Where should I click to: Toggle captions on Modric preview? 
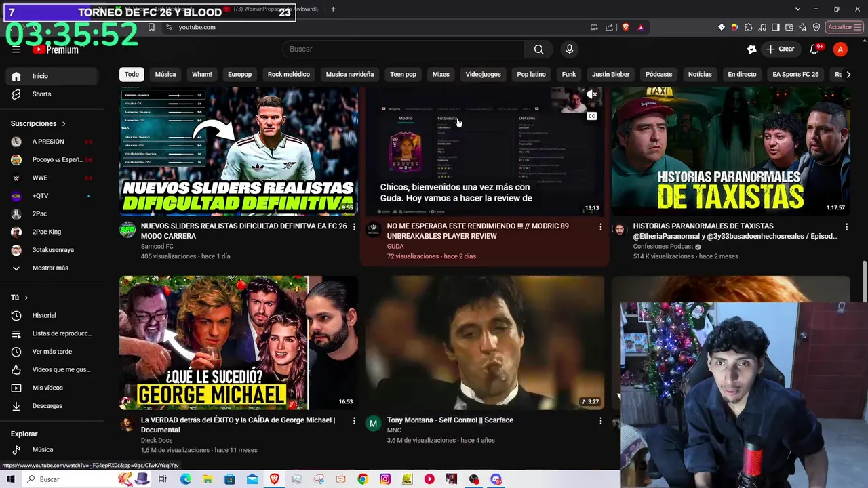click(592, 116)
